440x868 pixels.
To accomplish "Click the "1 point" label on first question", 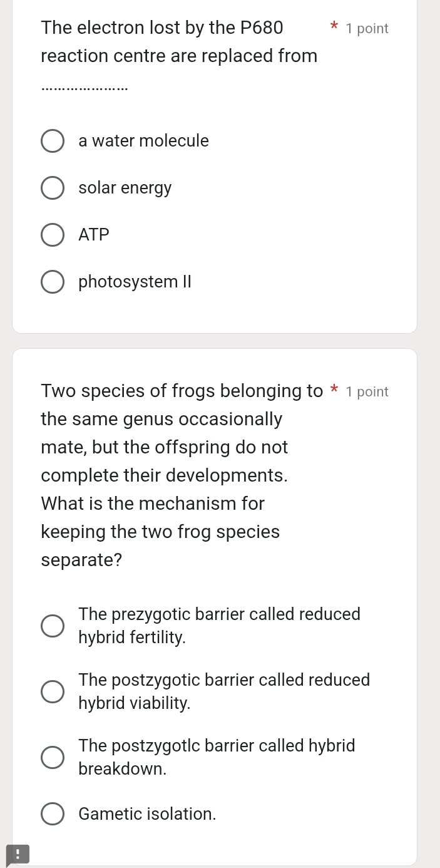I will [x=367, y=28].
